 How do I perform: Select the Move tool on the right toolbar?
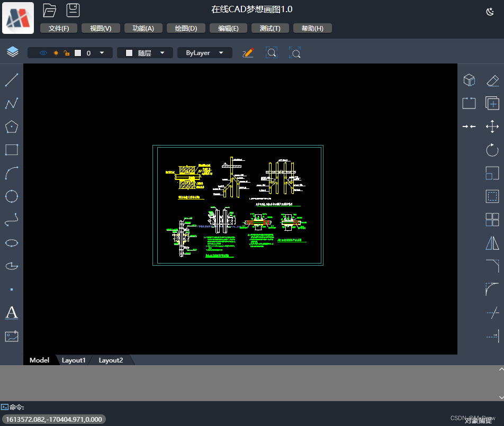(492, 126)
